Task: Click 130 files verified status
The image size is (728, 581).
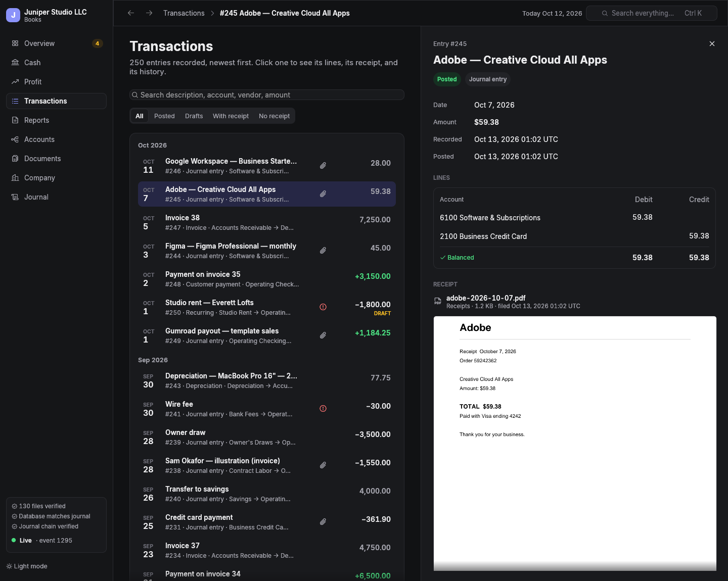Action: 39,506
